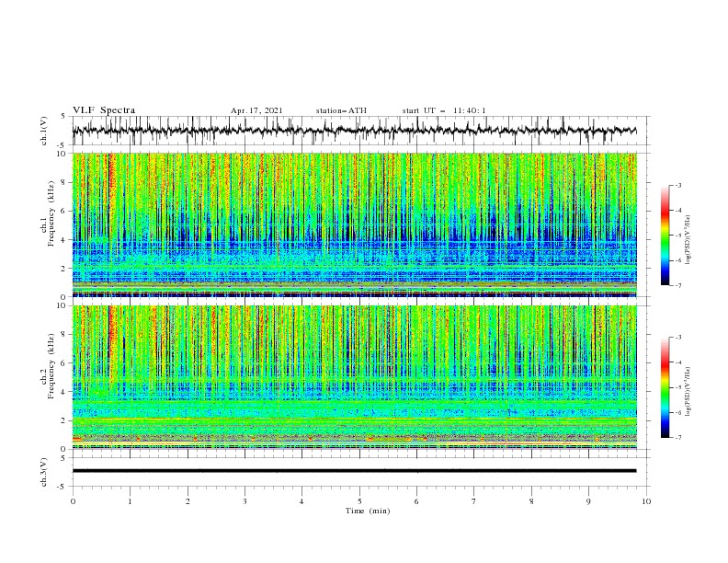
Task: Click time axis tick label "7"
Action: coord(473,501)
